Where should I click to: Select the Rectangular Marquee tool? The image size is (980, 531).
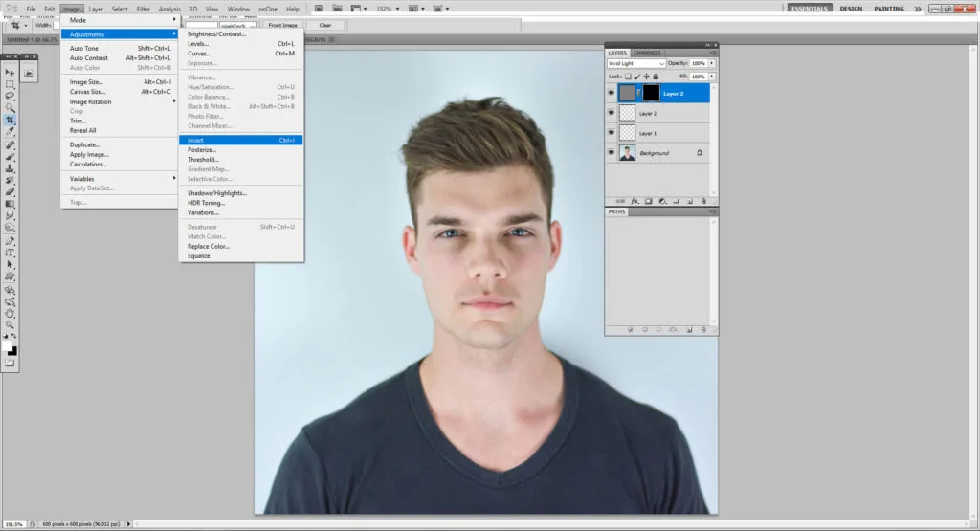[x=10, y=84]
